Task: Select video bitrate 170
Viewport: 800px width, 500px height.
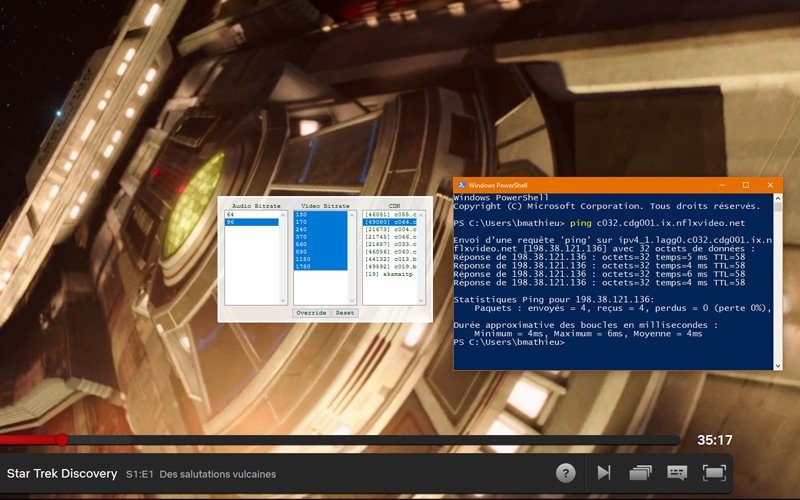Action: 320,222
